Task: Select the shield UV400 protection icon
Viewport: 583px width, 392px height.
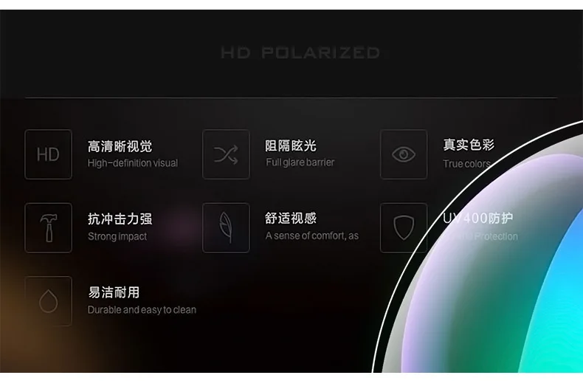Action: click(404, 227)
